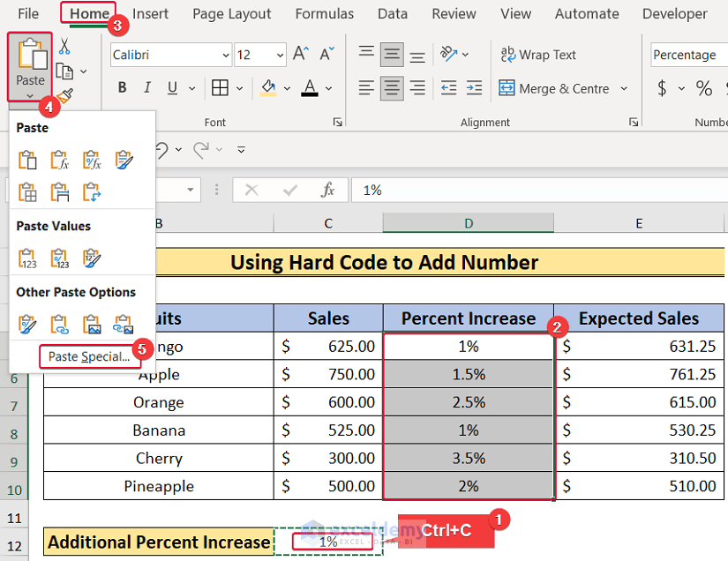
Task: Expand the underline style arrow
Action: (191, 88)
